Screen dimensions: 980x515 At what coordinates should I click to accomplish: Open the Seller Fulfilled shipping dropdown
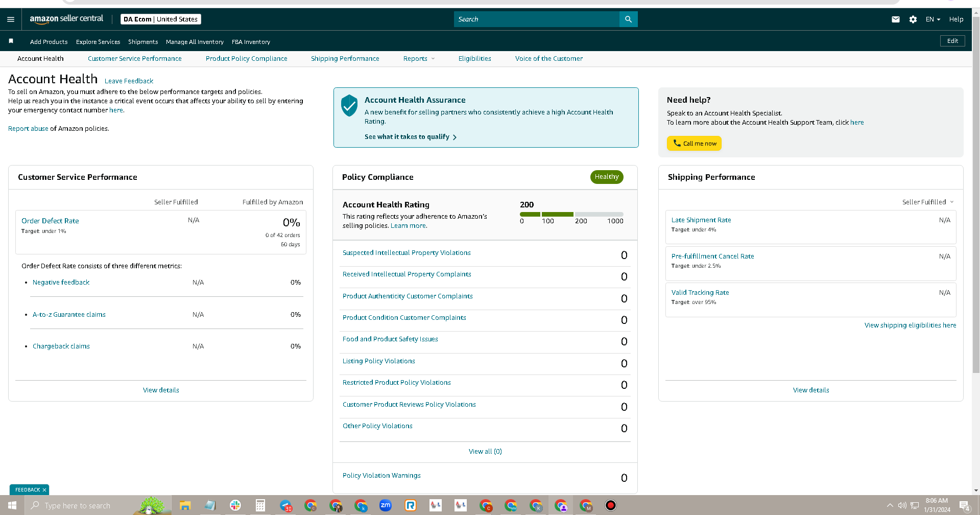point(927,202)
